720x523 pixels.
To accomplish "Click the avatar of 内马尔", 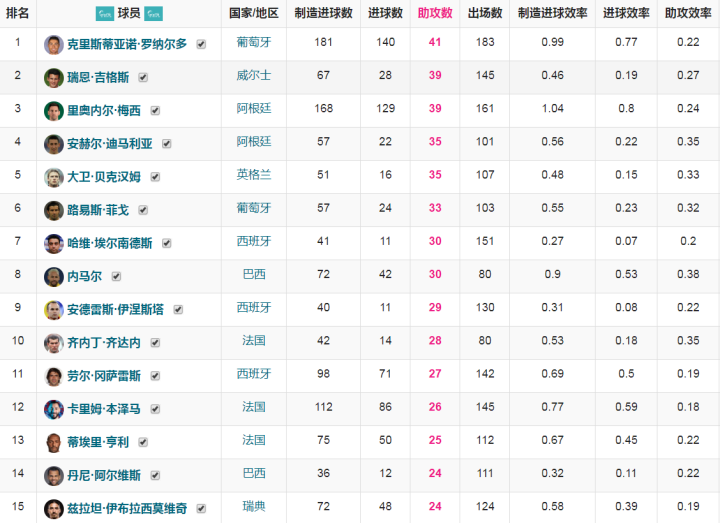I will [x=54, y=276].
